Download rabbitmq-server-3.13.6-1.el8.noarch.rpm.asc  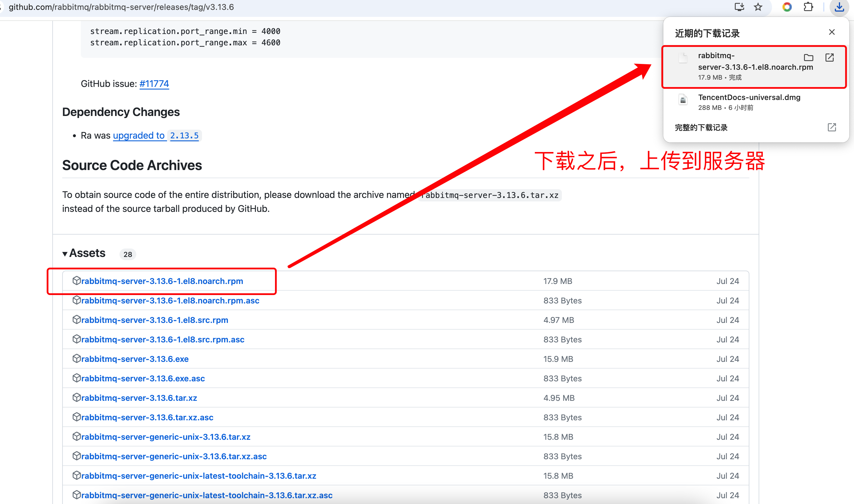click(170, 301)
